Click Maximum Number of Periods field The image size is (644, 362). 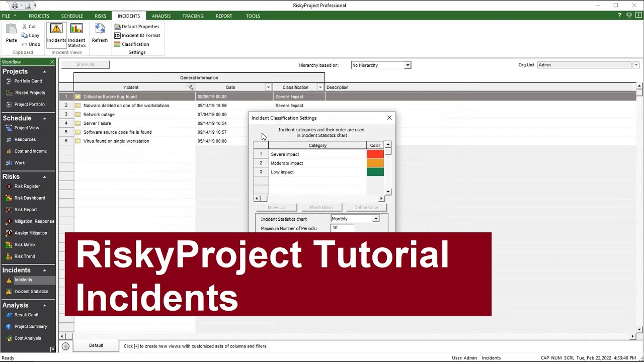343,228
